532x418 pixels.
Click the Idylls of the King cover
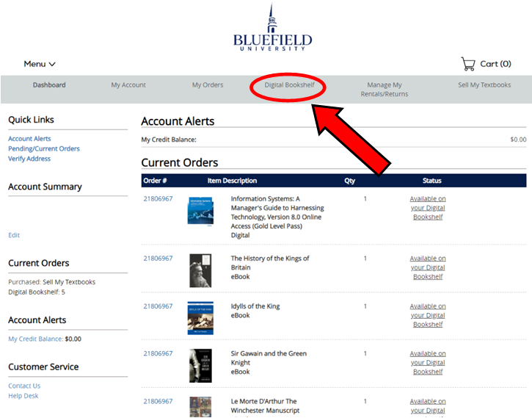tap(200, 318)
